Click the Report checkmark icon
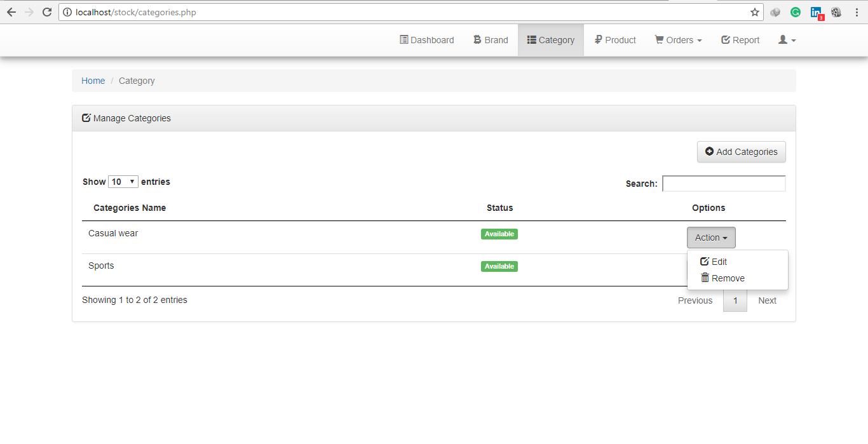This screenshot has width=868, height=444. [x=726, y=39]
